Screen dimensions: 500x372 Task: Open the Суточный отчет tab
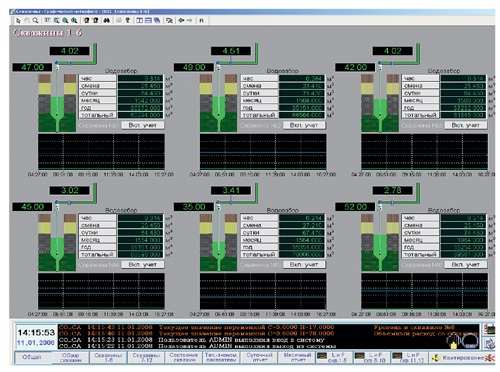coord(260,358)
